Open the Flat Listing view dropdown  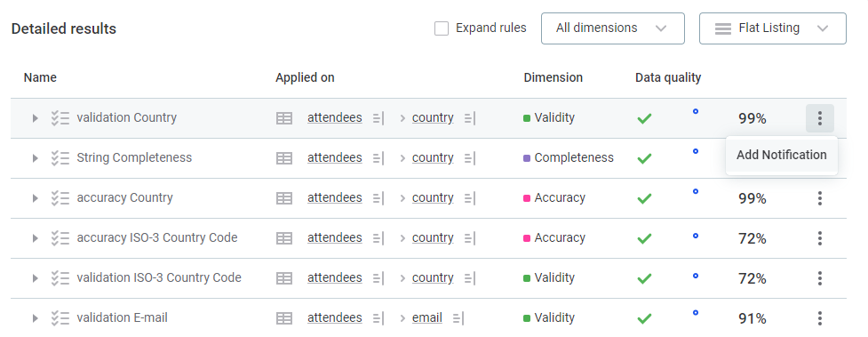[773, 28]
